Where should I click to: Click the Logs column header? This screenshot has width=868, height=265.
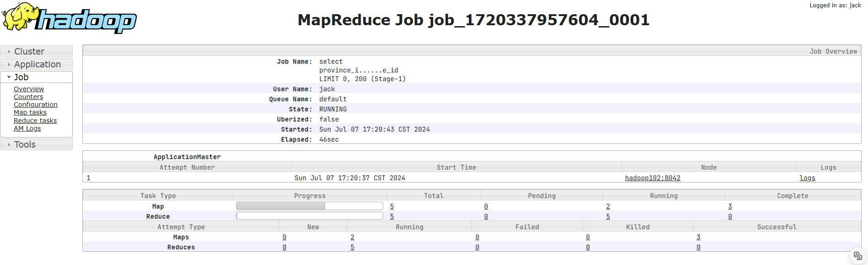pyautogui.click(x=829, y=167)
